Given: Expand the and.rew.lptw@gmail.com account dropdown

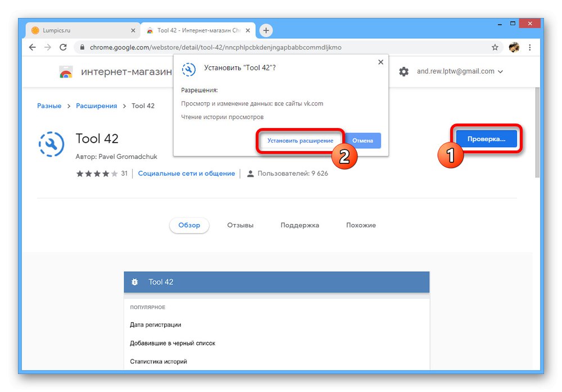Looking at the screenshot, I should coord(460,71).
